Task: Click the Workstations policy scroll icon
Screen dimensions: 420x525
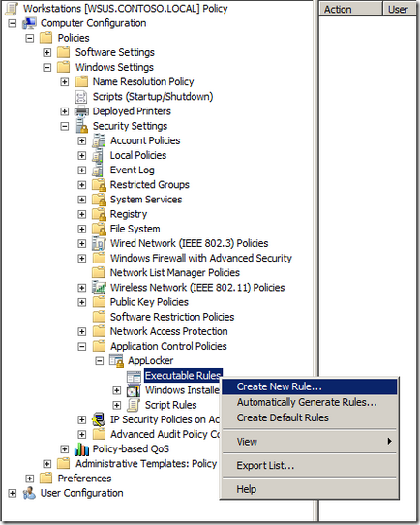Action: tap(12, 9)
